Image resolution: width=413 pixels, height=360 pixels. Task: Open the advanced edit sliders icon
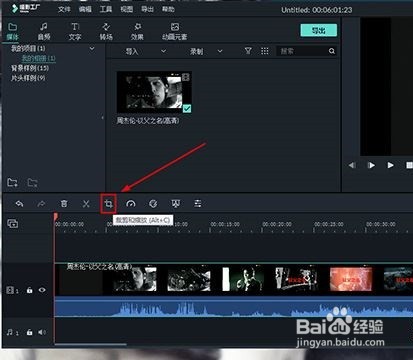pyautogui.click(x=198, y=203)
